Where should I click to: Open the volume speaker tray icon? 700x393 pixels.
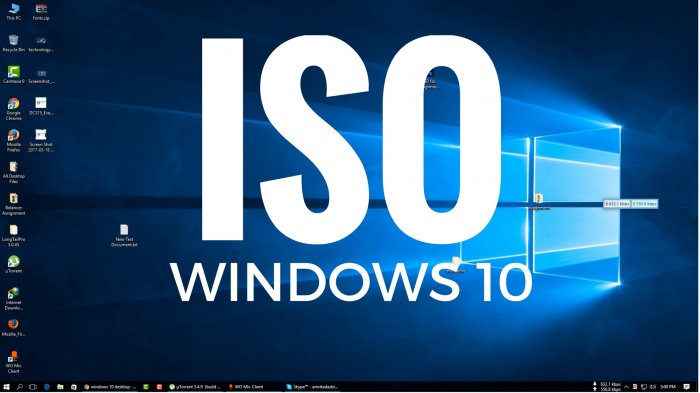pos(653,387)
